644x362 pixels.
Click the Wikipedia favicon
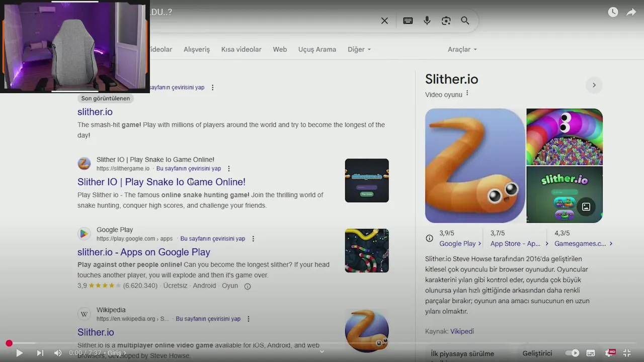84,314
